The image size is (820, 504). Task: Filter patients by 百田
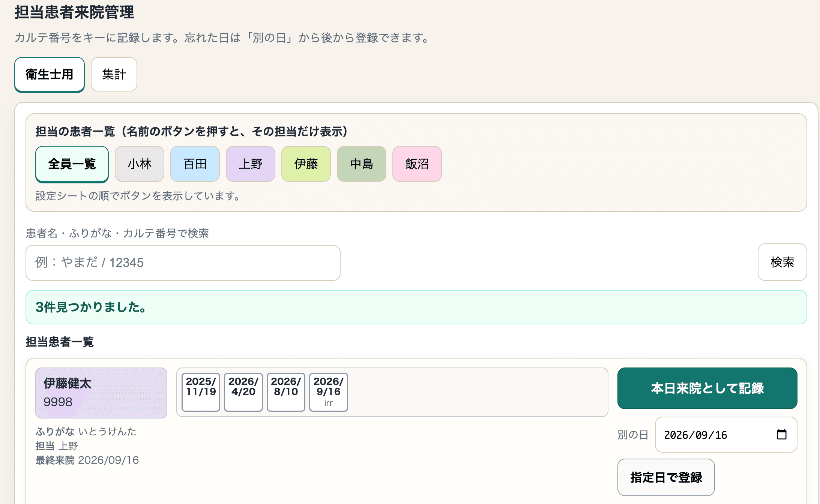click(195, 164)
